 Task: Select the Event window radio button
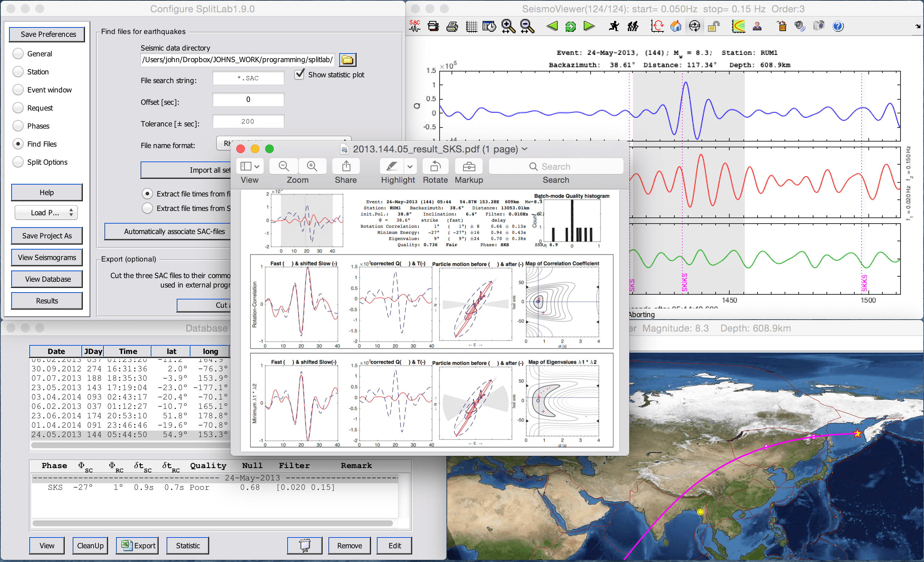click(18, 90)
